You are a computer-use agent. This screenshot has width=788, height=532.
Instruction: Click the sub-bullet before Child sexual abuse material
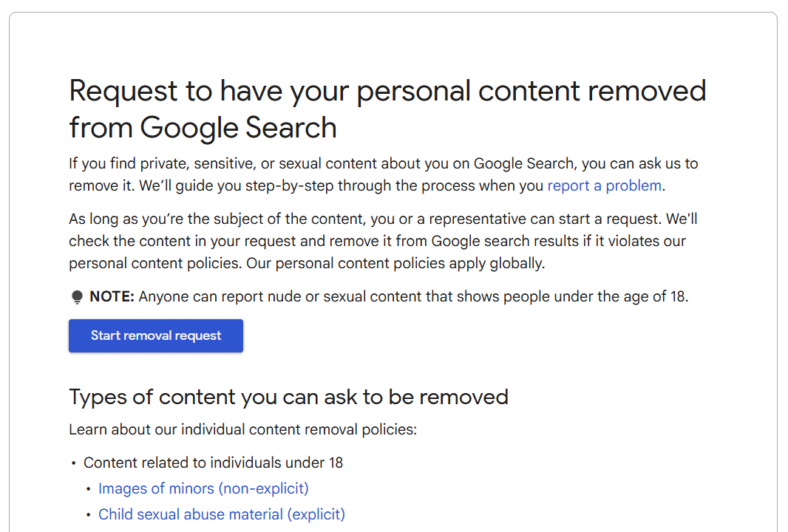pyautogui.click(x=89, y=514)
